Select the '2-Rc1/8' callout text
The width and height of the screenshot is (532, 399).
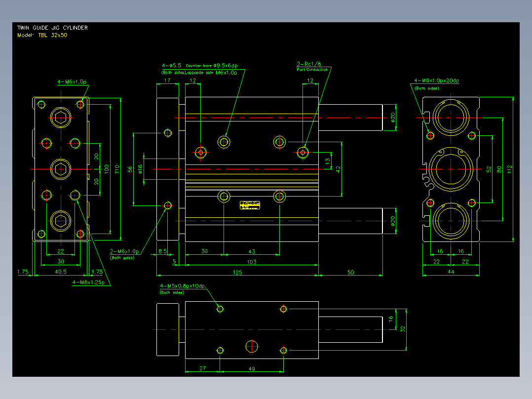click(309, 64)
